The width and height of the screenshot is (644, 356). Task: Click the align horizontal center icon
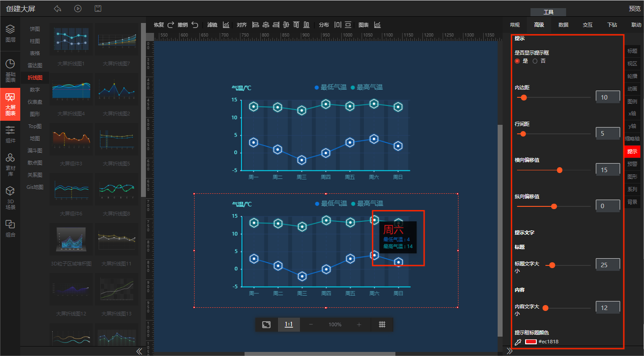[x=266, y=25]
